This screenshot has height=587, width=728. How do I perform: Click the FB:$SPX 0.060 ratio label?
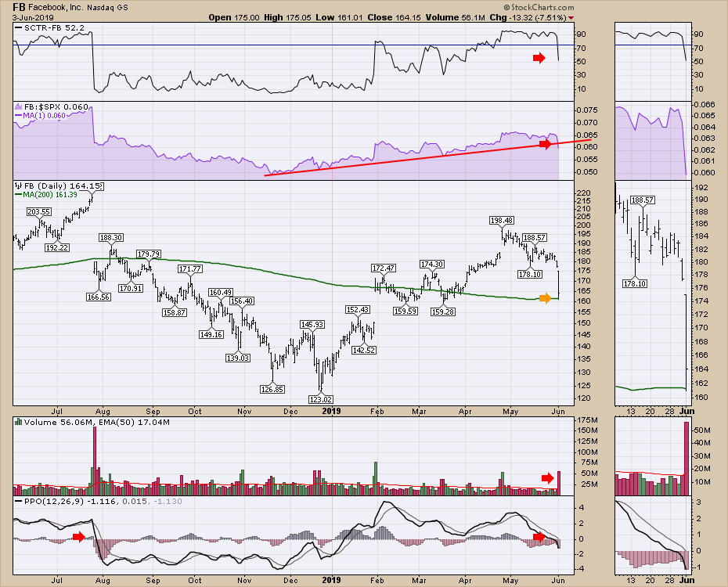click(56, 106)
